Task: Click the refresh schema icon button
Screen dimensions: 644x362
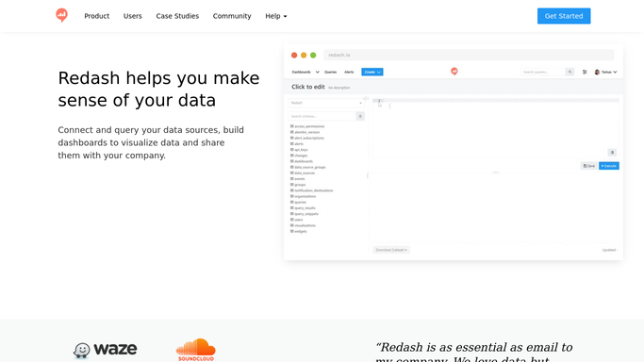Action: (360, 116)
